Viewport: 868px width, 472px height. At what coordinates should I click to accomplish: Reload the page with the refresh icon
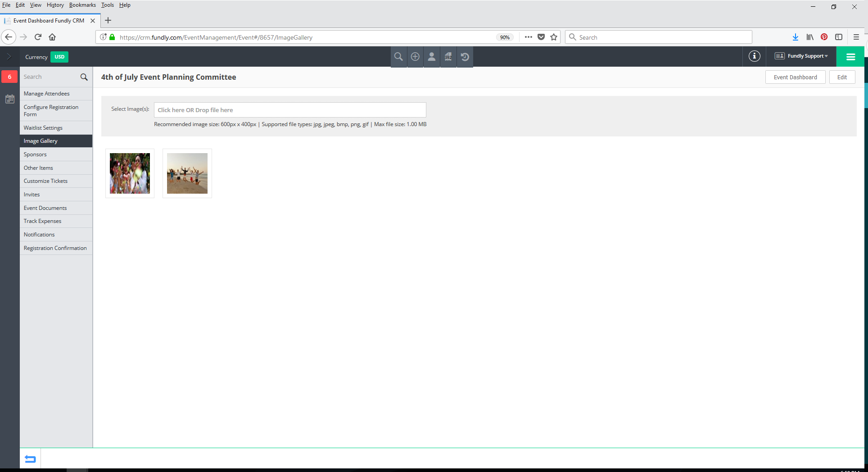(38, 37)
